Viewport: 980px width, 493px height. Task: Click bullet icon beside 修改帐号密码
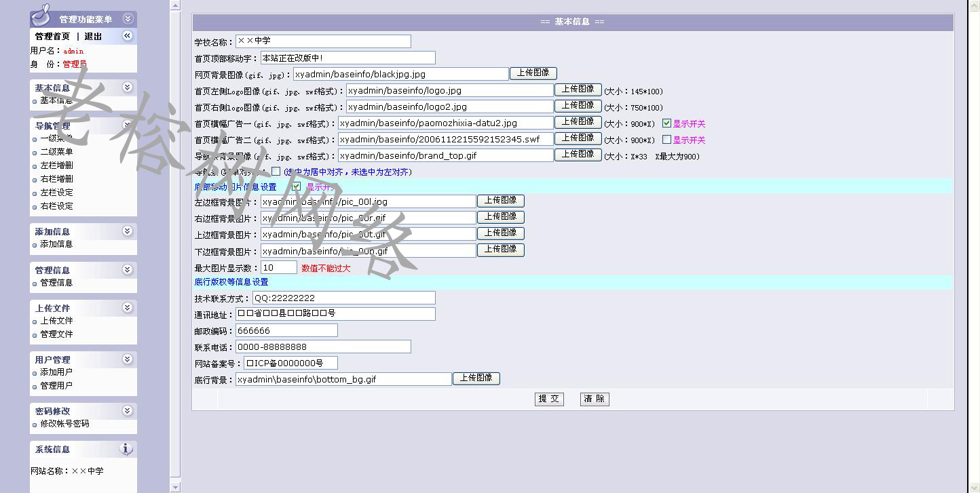(x=35, y=425)
